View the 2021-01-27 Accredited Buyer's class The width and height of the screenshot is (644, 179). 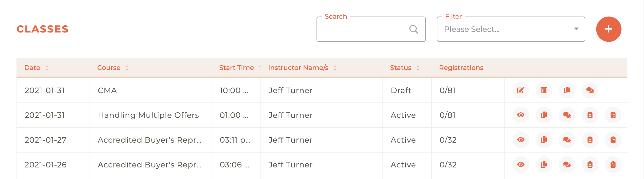point(520,140)
